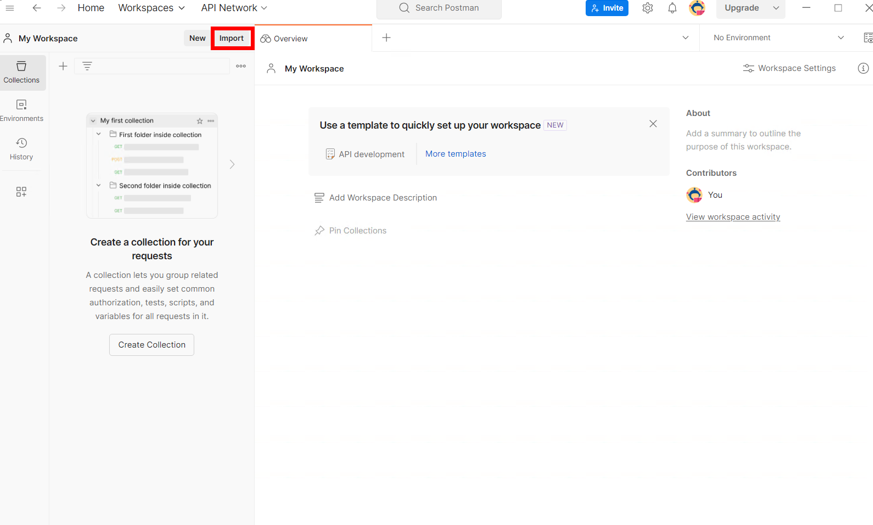Click the My Workspace overview heading
Viewport: 873px width, 525px height.
[x=314, y=68]
